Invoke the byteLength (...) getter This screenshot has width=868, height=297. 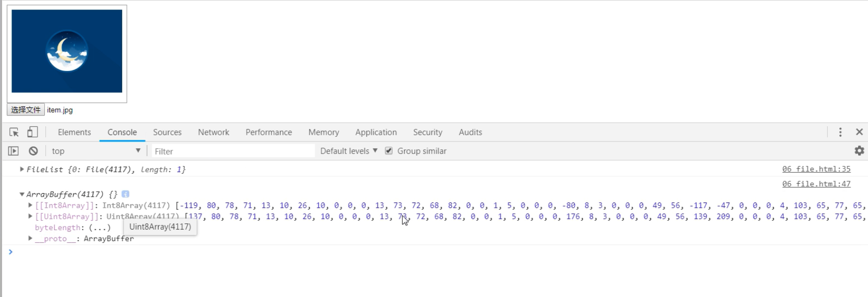(99, 227)
